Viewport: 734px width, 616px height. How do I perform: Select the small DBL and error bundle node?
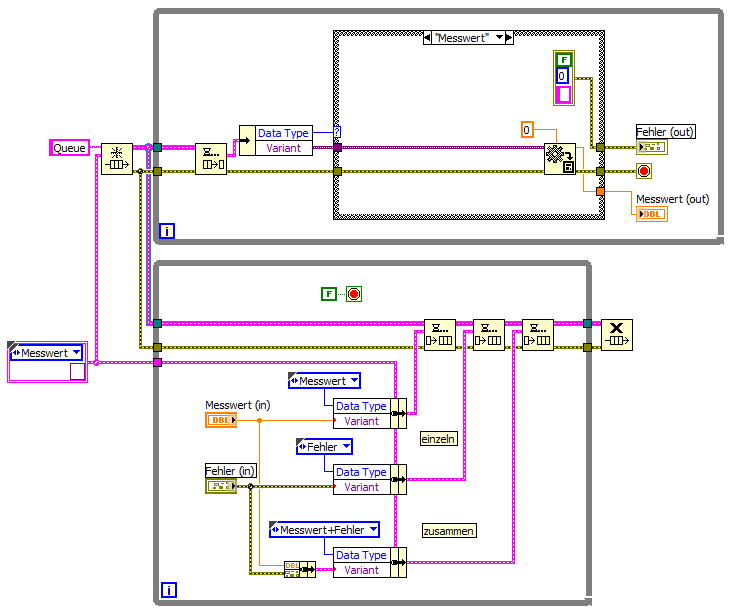[x=300, y=569]
